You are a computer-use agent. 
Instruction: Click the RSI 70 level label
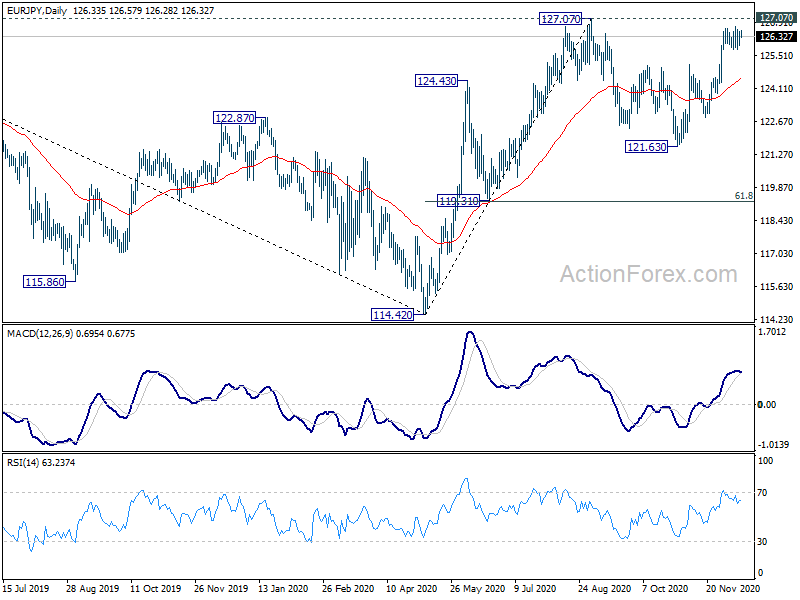762,493
